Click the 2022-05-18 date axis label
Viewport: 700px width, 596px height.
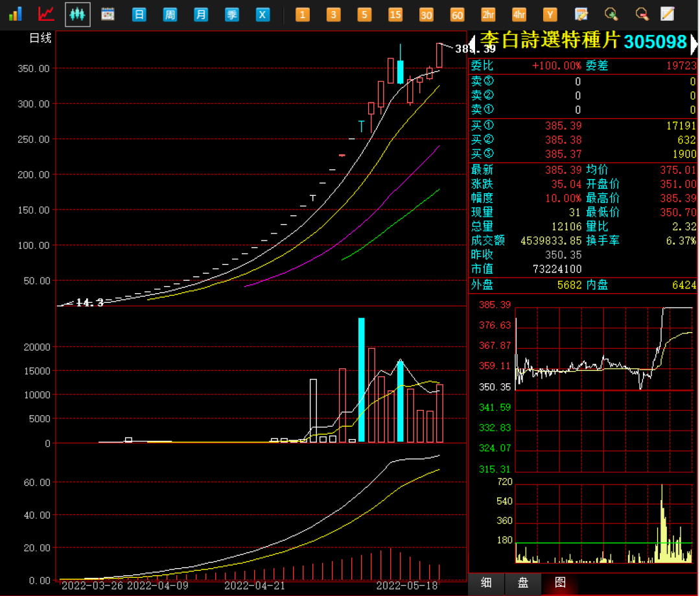(406, 586)
